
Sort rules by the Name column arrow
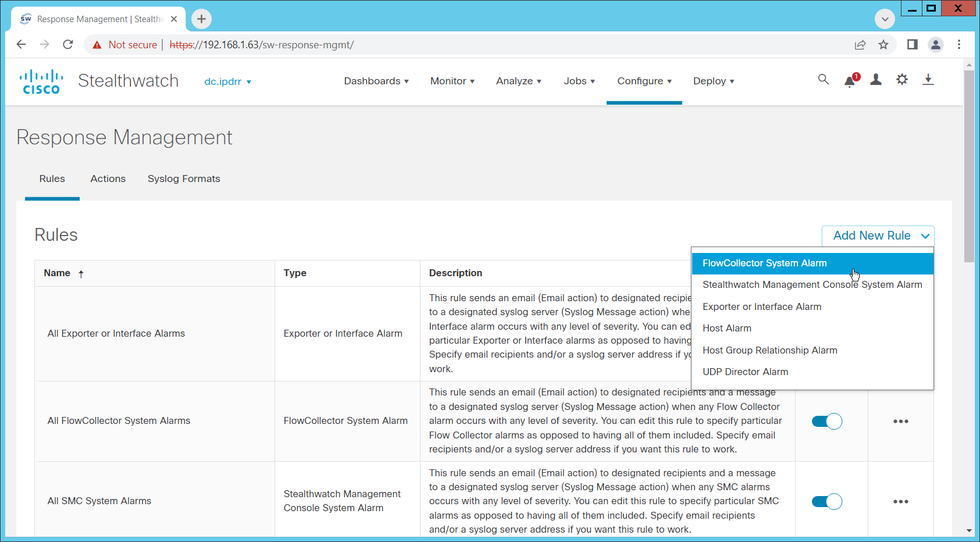coord(81,274)
